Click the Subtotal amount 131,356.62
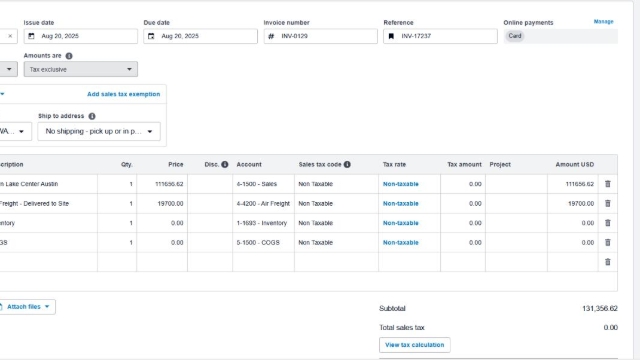The width and height of the screenshot is (640, 360). click(600, 309)
